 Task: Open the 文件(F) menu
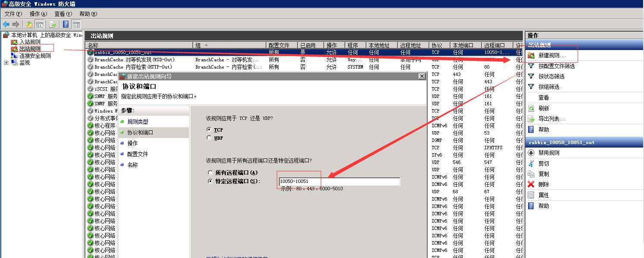pos(13,14)
